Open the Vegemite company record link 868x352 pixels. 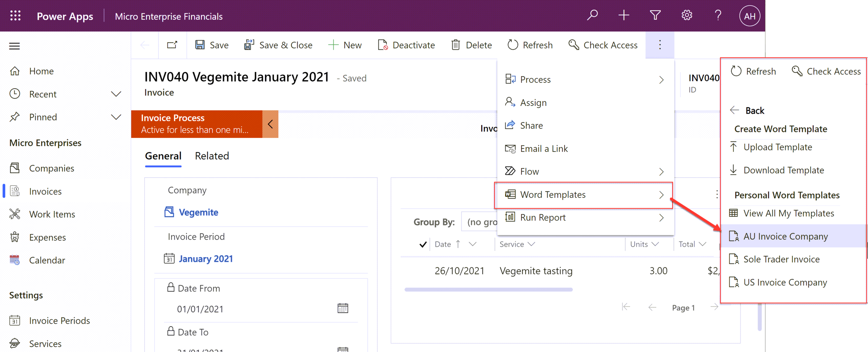198,212
